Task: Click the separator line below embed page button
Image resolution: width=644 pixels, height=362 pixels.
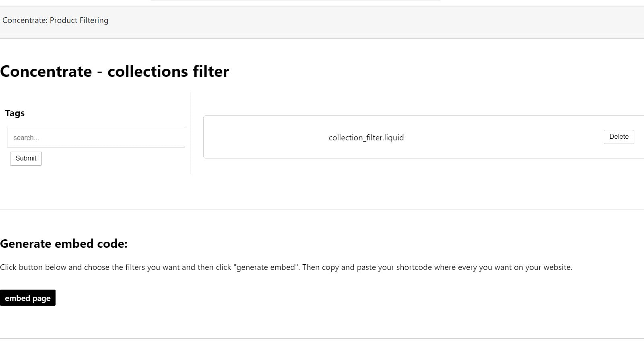Action: click(x=322, y=338)
